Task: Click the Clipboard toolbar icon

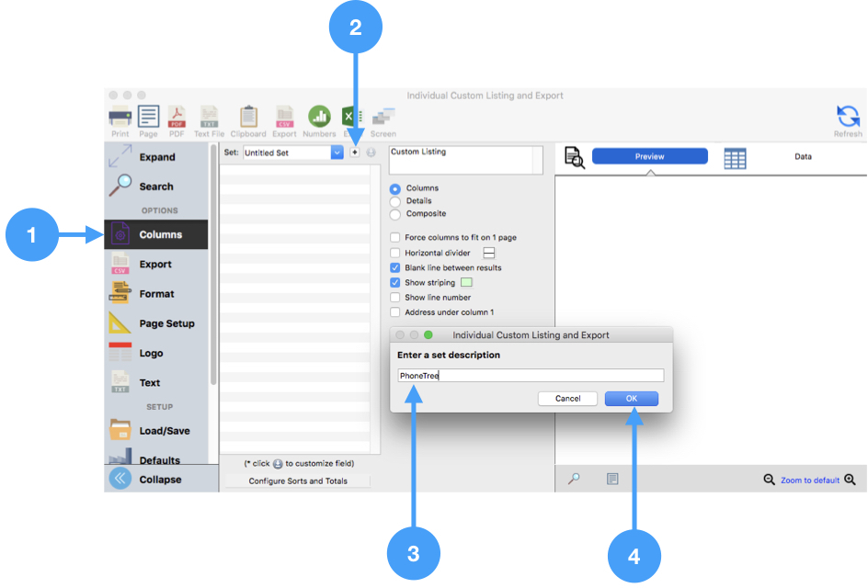Action: pos(247,118)
